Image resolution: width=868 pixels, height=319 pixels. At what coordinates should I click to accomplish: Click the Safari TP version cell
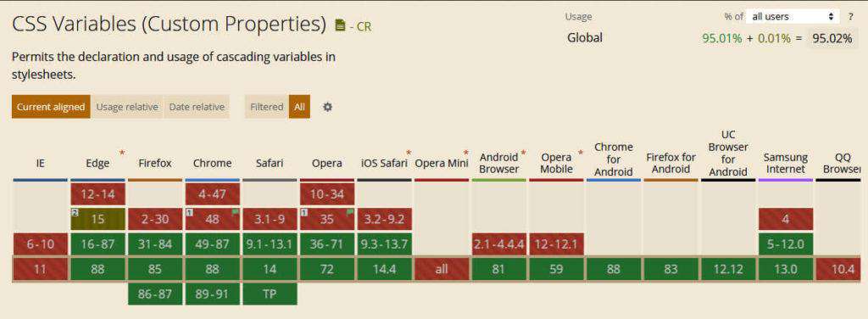[x=270, y=294]
